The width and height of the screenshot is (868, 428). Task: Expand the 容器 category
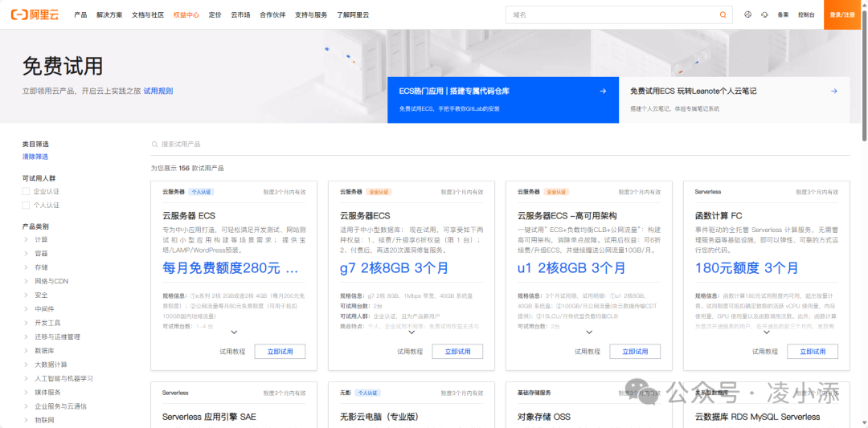26,253
